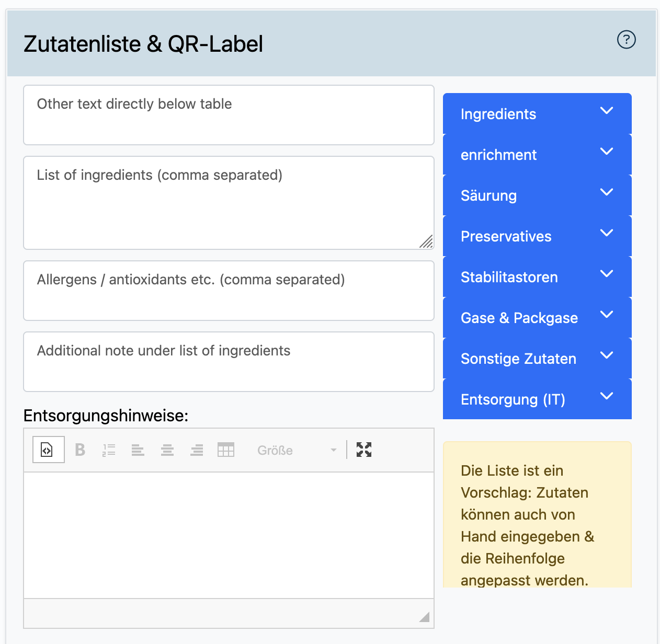660x644 pixels.
Task: Expand Stabilitastoren list
Action: (x=537, y=277)
